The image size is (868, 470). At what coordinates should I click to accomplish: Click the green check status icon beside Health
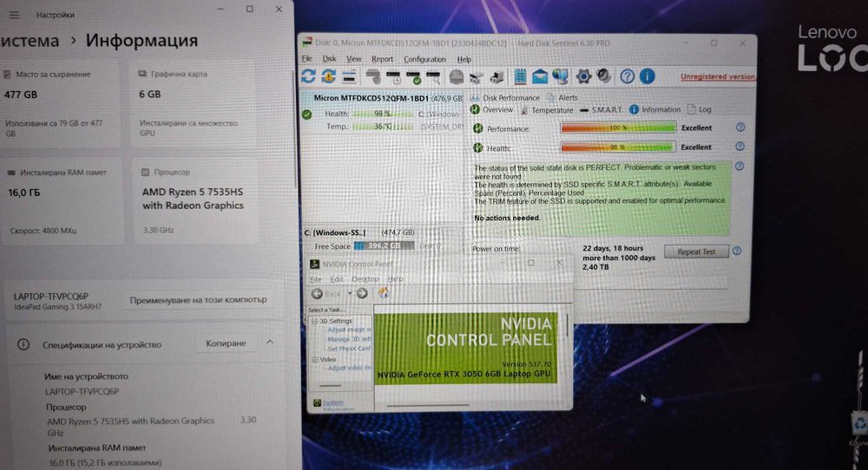(306, 114)
